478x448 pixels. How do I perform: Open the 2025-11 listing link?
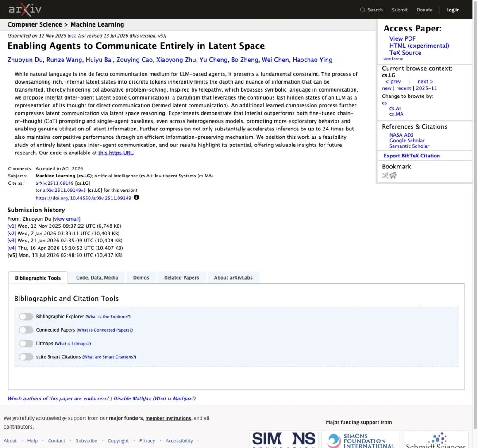point(426,88)
